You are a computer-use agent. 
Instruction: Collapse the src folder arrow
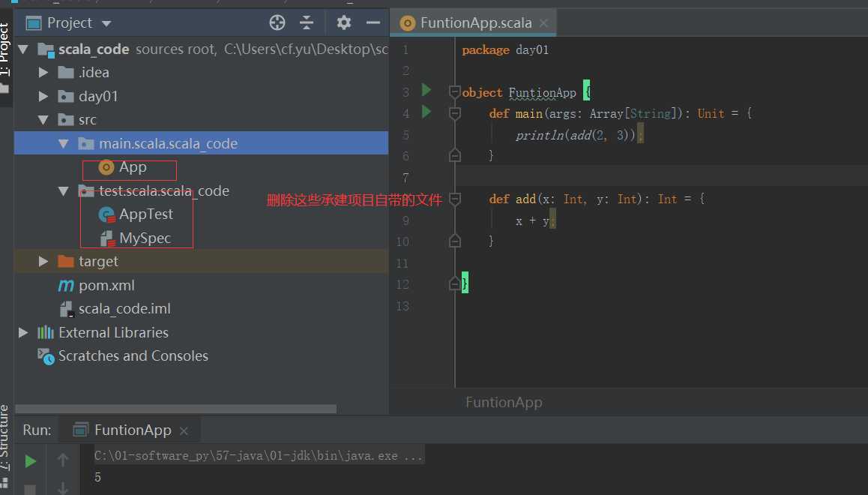click(43, 119)
